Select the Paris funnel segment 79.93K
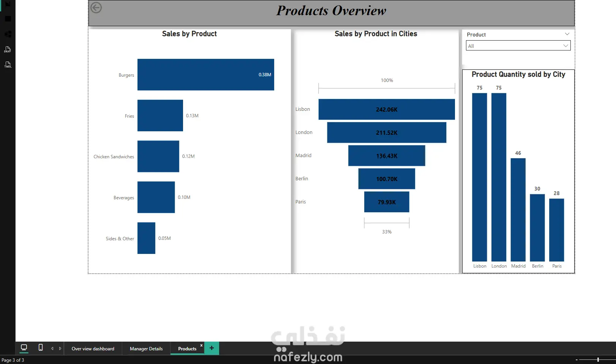 pos(387,202)
